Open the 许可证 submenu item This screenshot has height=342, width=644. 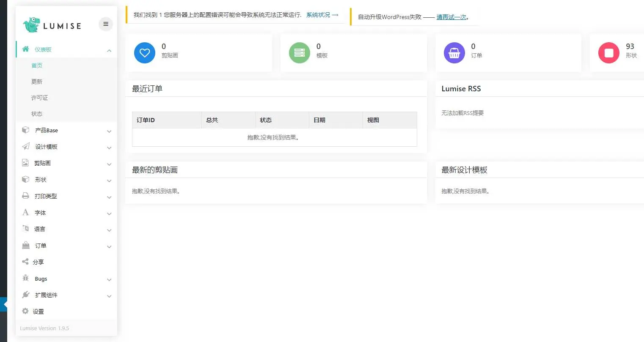coord(39,98)
